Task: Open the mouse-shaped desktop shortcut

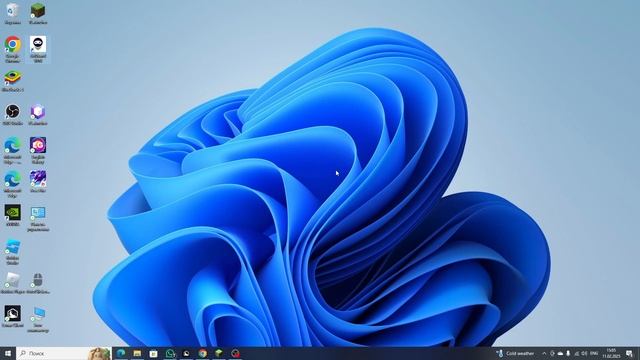Action: pos(38,283)
